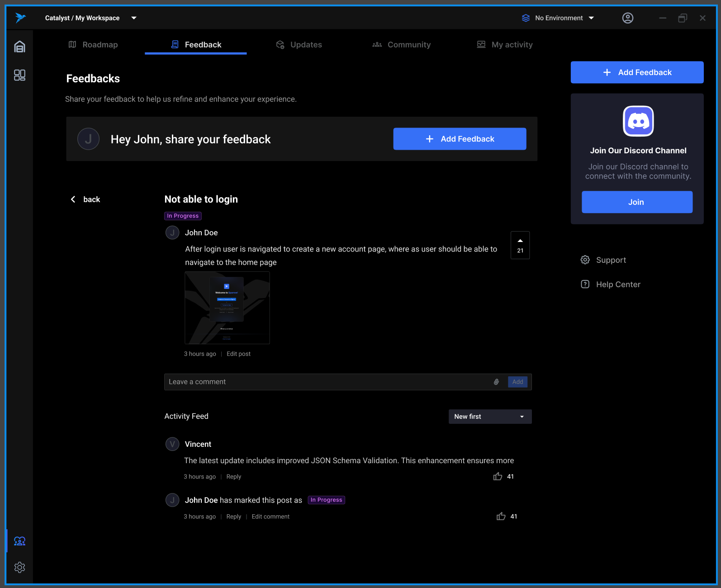Screen dimensions: 721x588
Task: Like John Doe's status change activity
Action: click(x=501, y=516)
